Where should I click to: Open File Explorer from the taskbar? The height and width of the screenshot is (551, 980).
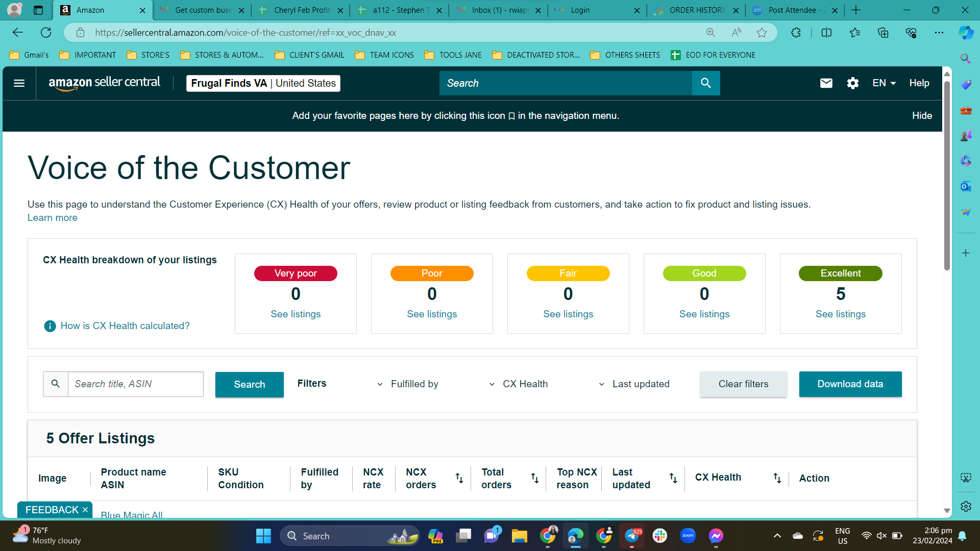[x=520, y=536]
